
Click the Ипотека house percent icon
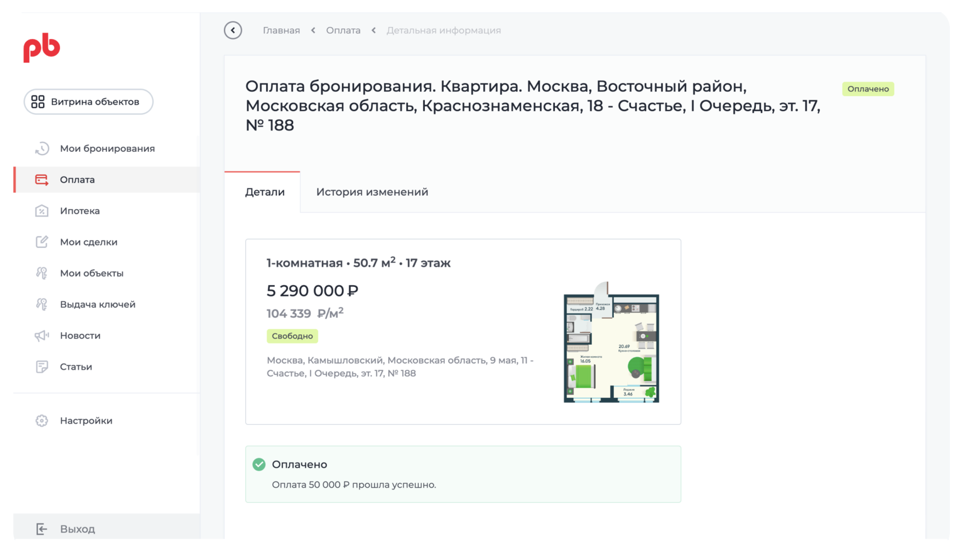(41, 211)
